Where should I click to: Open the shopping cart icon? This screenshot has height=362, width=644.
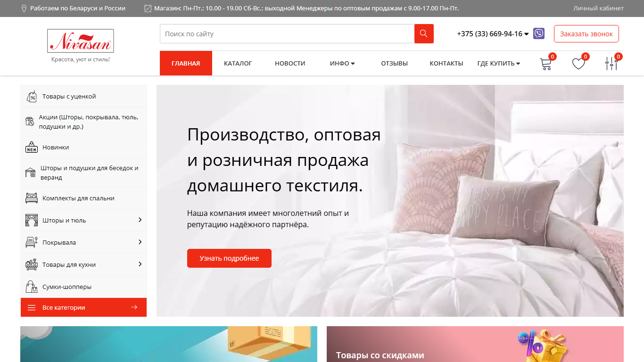click(545, 64)
